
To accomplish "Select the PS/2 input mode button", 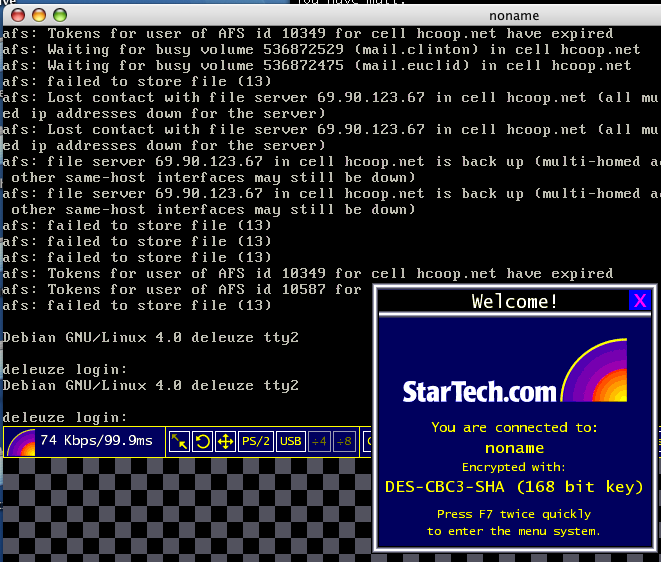I will (256, 441).
